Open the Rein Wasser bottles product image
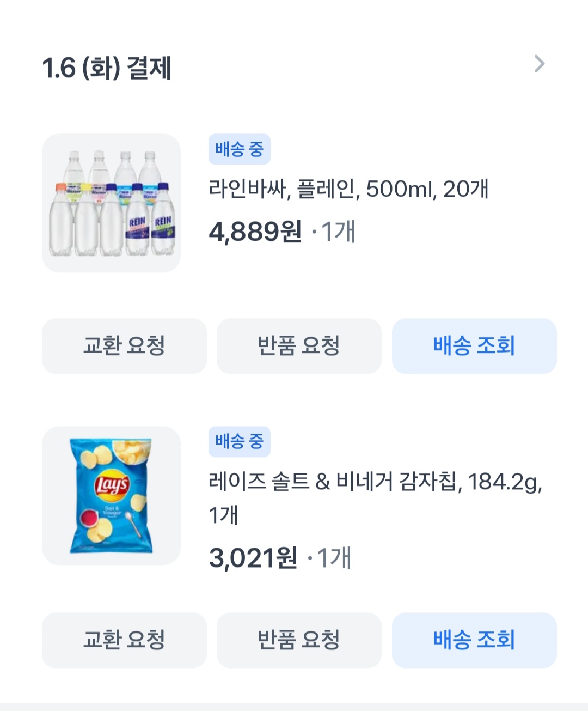 pyautogui.click(x=111, y=203)
